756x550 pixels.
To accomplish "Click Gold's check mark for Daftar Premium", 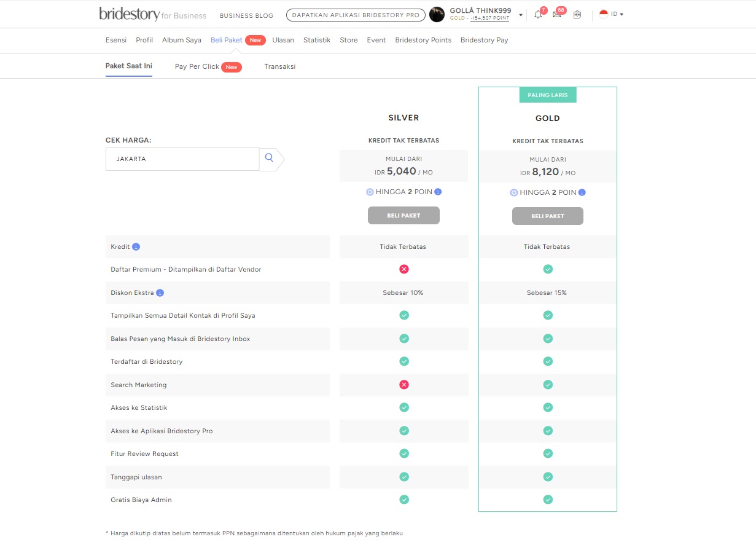I will click(548, 269).
